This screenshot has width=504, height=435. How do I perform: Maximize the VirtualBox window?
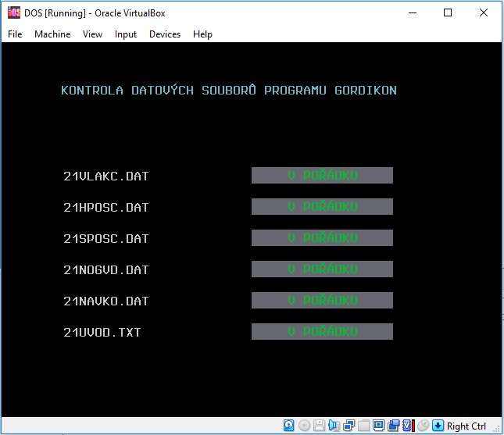click(x=448, y=12)
